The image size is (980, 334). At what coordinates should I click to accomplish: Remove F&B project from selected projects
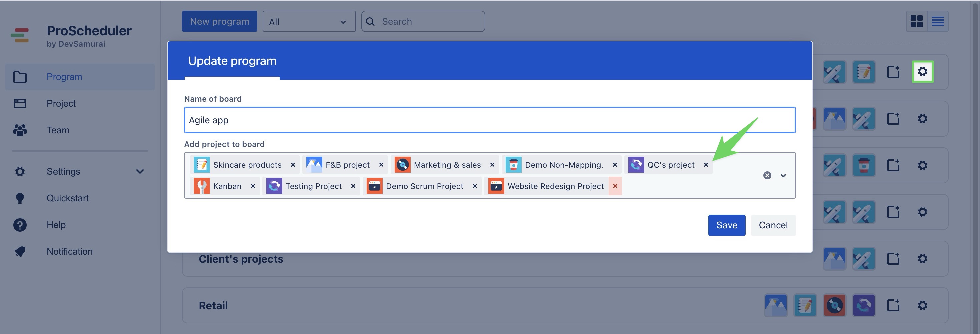381,165
